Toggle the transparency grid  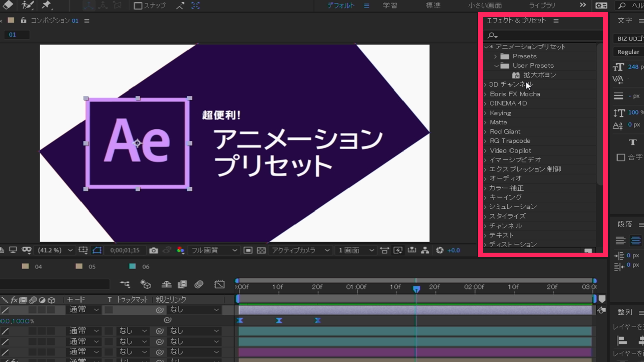point(261,250)
